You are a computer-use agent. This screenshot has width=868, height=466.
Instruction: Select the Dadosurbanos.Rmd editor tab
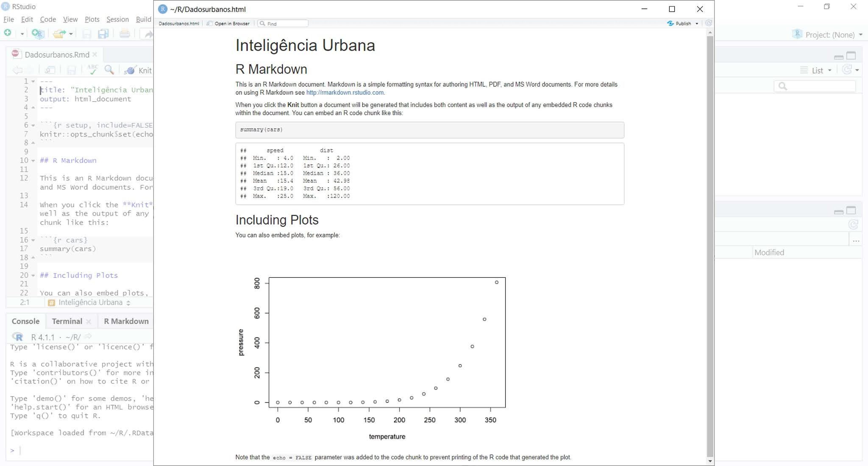(x=56, y=54)
